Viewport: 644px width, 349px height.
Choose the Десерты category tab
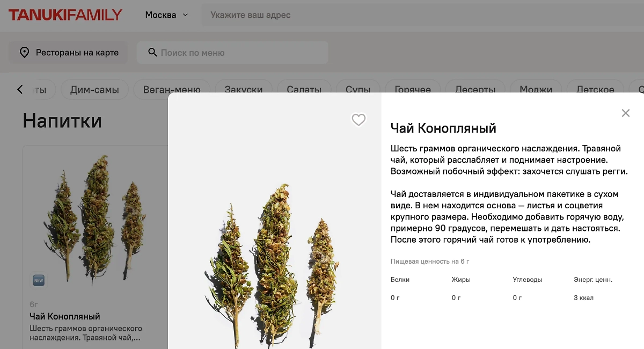click(475, 90)
